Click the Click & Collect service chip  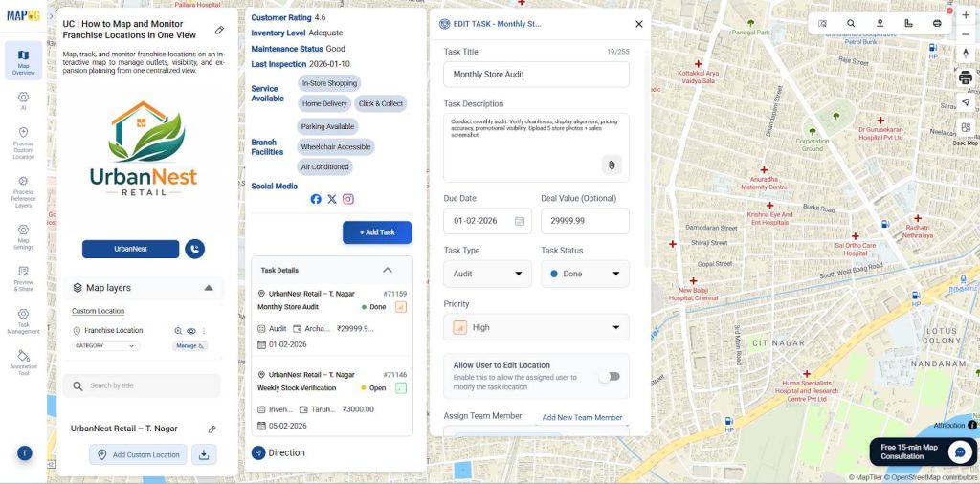[x=381, y=103]
